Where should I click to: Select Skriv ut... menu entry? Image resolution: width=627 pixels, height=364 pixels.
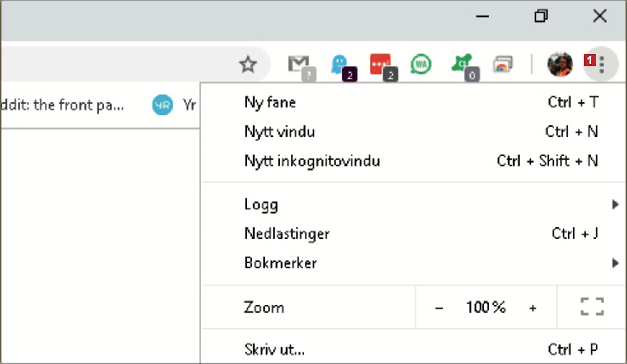(x=274, y=349)
